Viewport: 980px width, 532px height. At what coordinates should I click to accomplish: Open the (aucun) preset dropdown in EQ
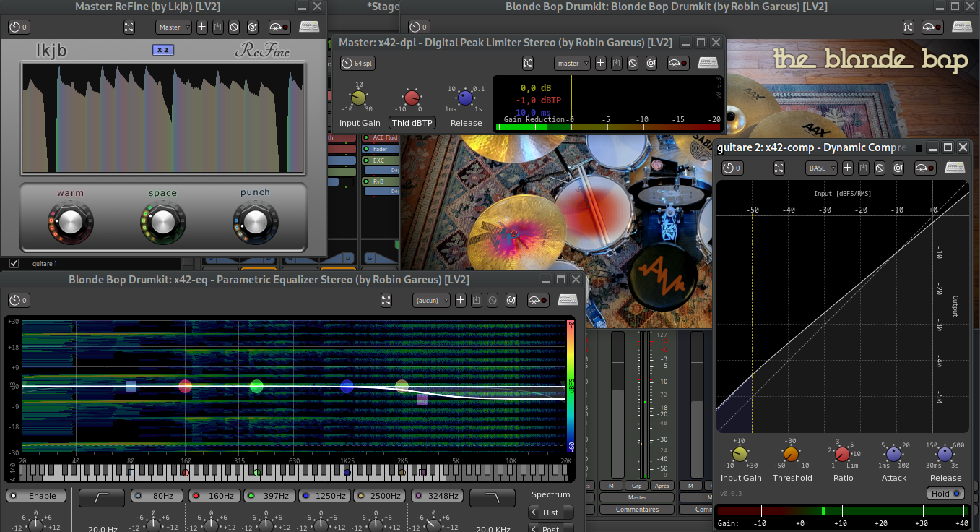coord(431,300)
